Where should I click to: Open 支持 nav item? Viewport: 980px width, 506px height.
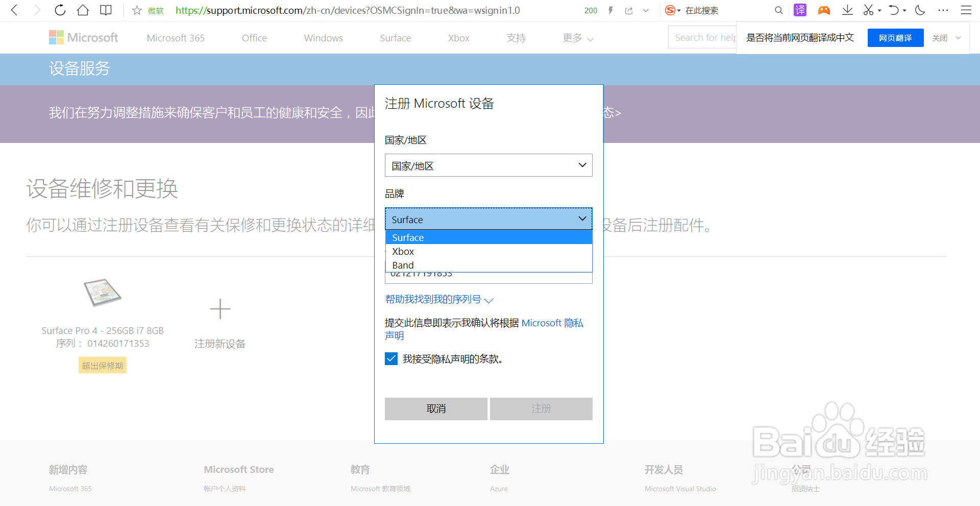pos(516,38)
